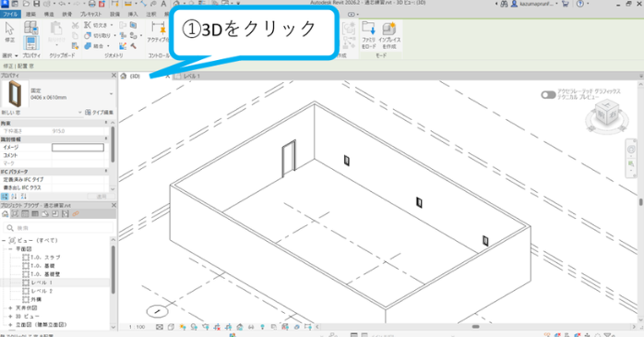
Task: Click the orange link icon in Project Browser
Action: (x=76, y=213)
